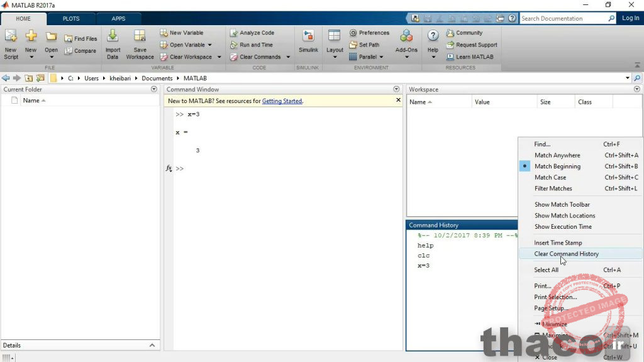Open Help
This screenshot has width=644, height=362.
click(x=433, y=45)
